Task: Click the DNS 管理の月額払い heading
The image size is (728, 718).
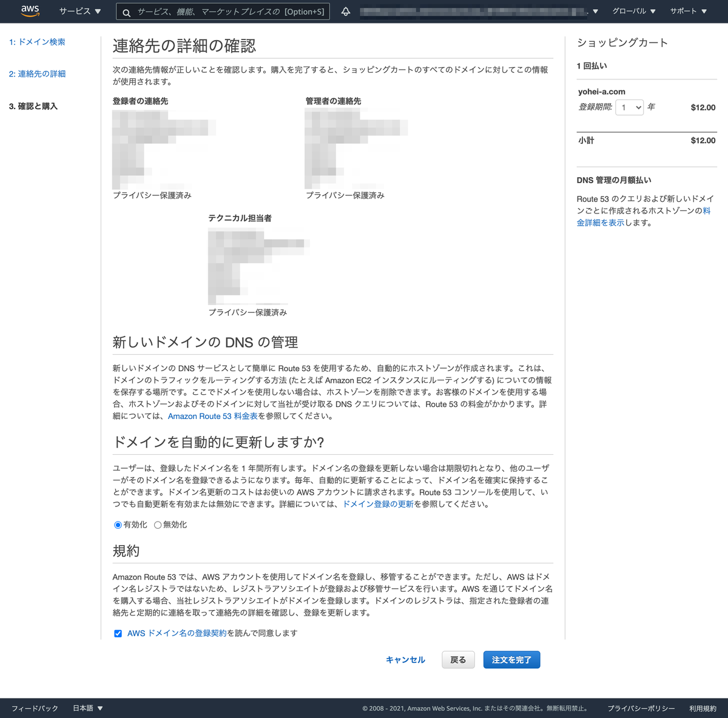Action: pyautogui.click(x=614, y=180)
